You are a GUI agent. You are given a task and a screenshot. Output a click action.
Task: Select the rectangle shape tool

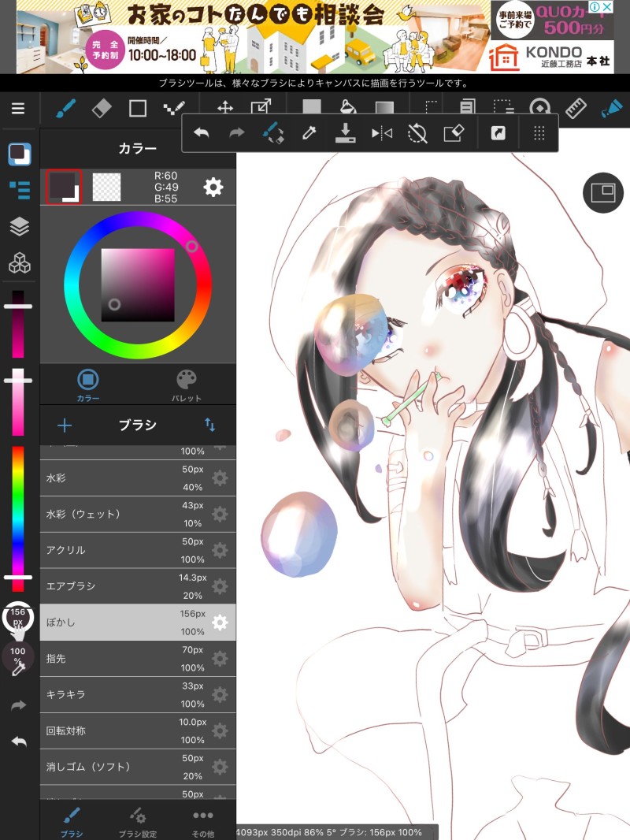click(138, 109)
